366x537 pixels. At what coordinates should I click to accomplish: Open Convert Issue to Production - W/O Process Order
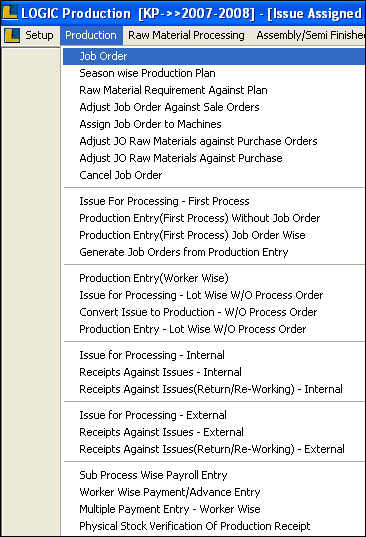click(x=214, y=312)
